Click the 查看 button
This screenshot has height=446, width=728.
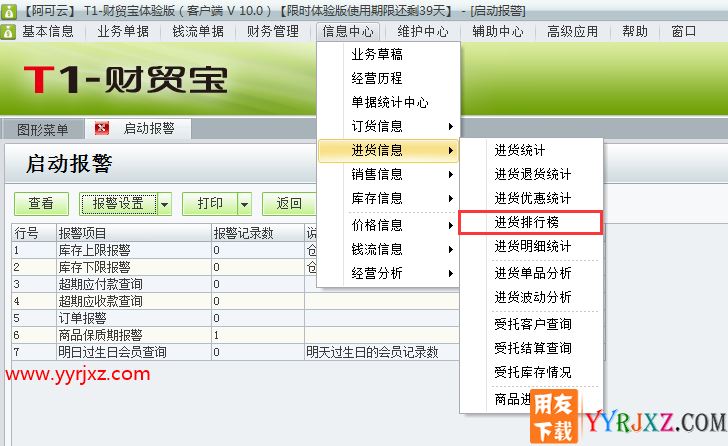[41, 204]
